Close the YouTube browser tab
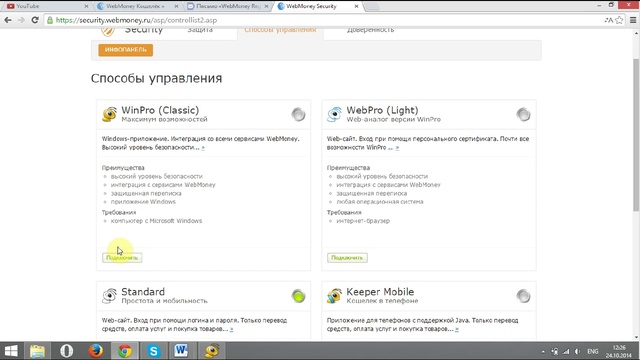The width and height of the screenshot is (640, 360). [x=86, y=6]
